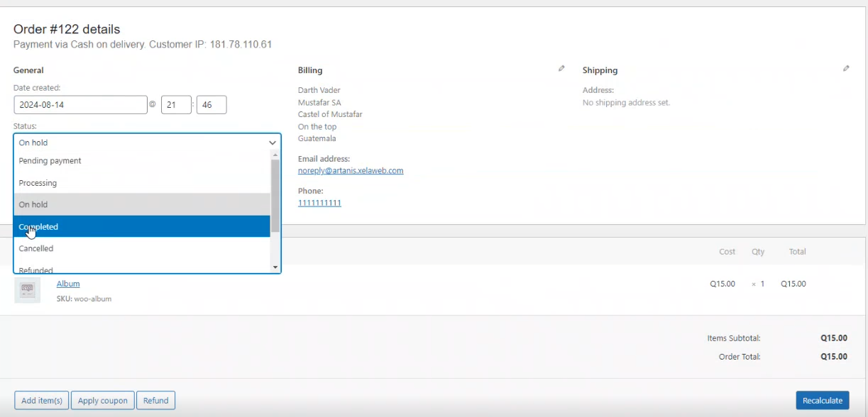Click the Mustafar SA company text
This screenshot has width=868, height=417.
pyautogui.click(x=319, y=103)
